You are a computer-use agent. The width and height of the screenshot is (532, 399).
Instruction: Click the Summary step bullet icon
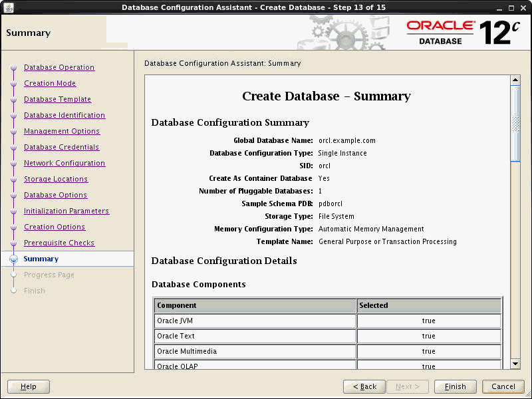click(x=13, y=259)
